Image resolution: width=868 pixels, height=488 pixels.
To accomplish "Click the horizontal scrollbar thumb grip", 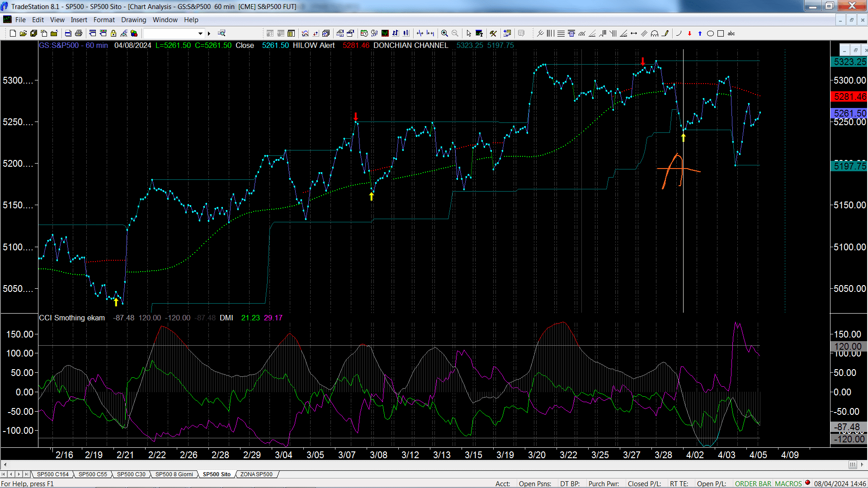I will (853, 465).
